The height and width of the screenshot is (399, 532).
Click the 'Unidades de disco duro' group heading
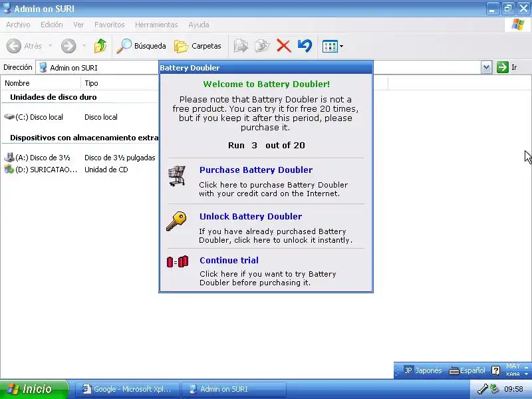pyautogui.click(x=53, y=97)
